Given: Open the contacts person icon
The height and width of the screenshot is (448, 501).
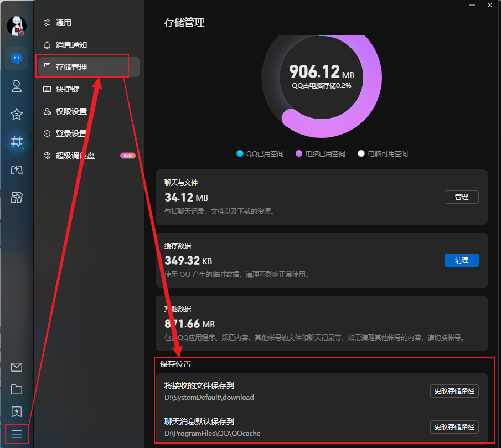Looking at the screenshot, I should [x=17, y=86].
